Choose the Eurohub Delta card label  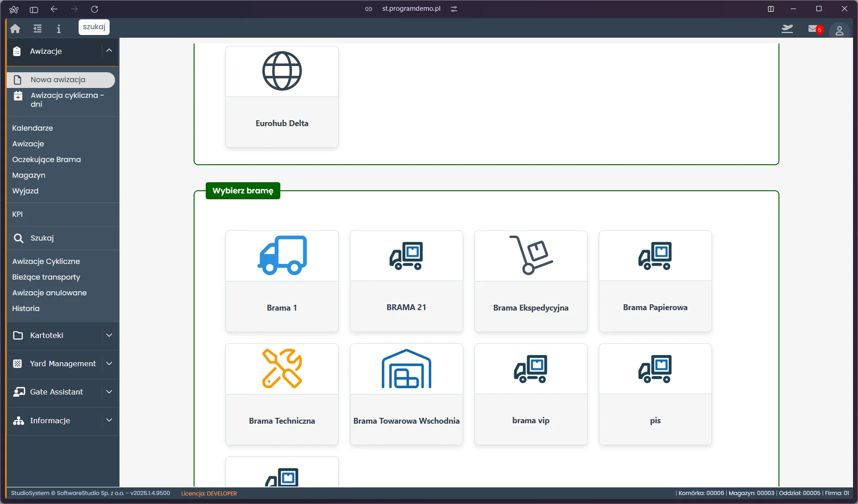(x=282, y=123)
